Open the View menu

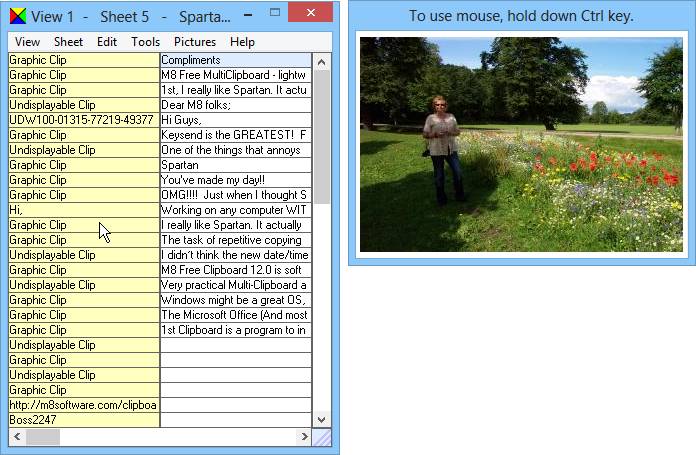click(x=28, y=42)
